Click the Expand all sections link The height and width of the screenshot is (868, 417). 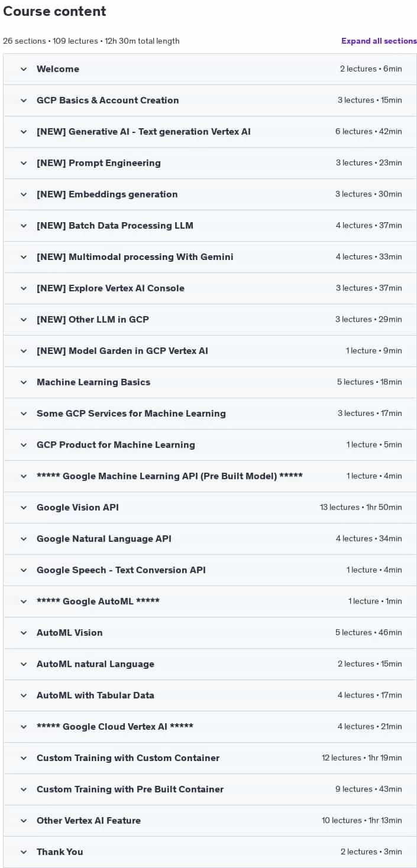click(x=379, y=41)
